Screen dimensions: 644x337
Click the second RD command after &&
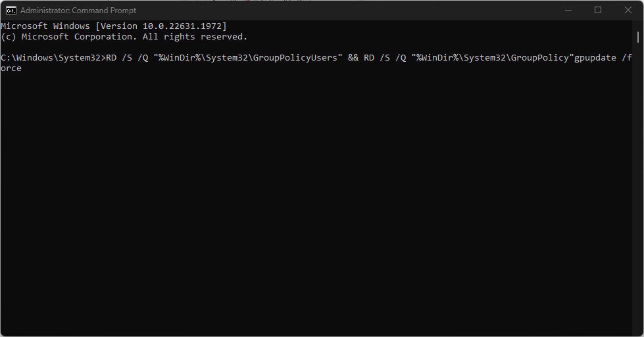369,58
